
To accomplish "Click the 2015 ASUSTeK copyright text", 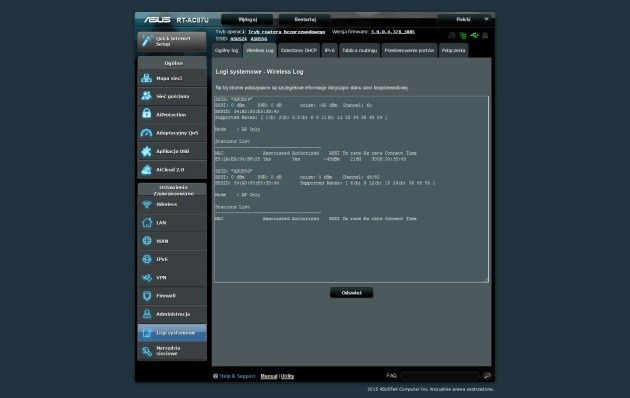I will coord(430,389).
